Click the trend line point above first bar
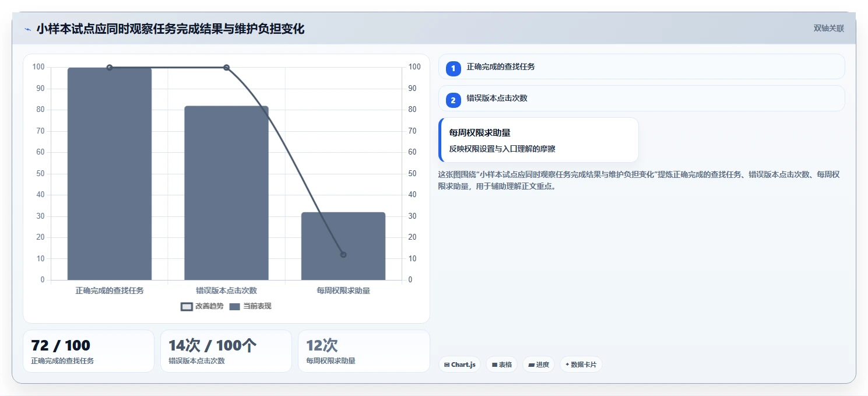This screenshot has height=396, width=868. click(110, 68)
